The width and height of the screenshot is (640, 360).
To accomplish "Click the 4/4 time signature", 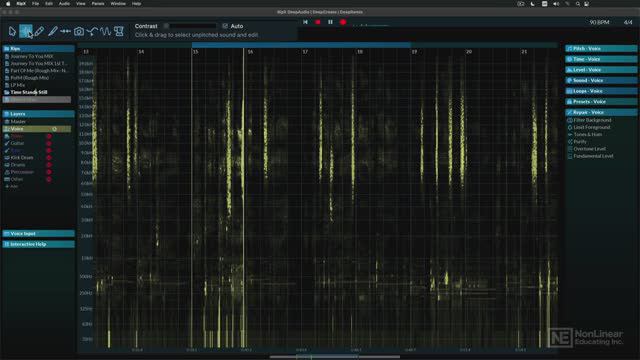I will coord(628,22).
